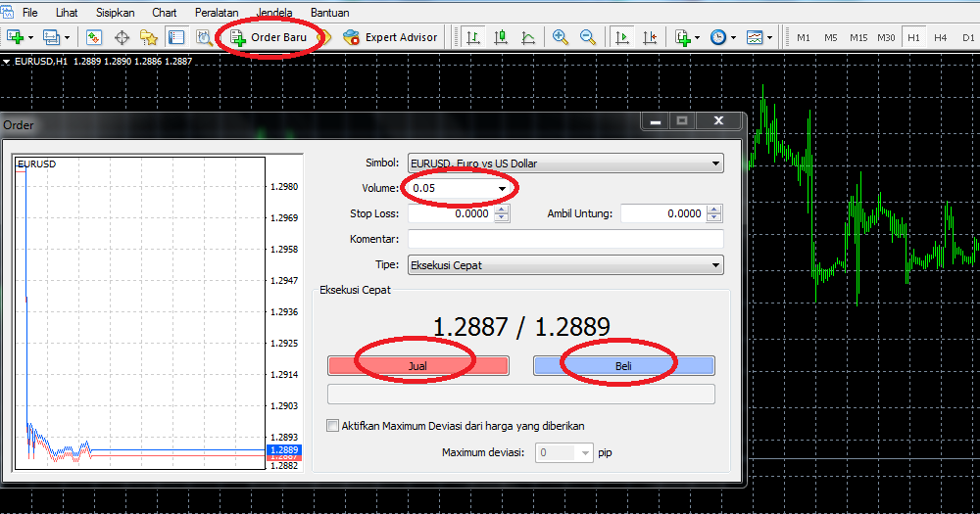Image resolution: width=980 pixels, height=514 pixels.
Task: Click the Order Baru toolbar button
Action: 269,37
